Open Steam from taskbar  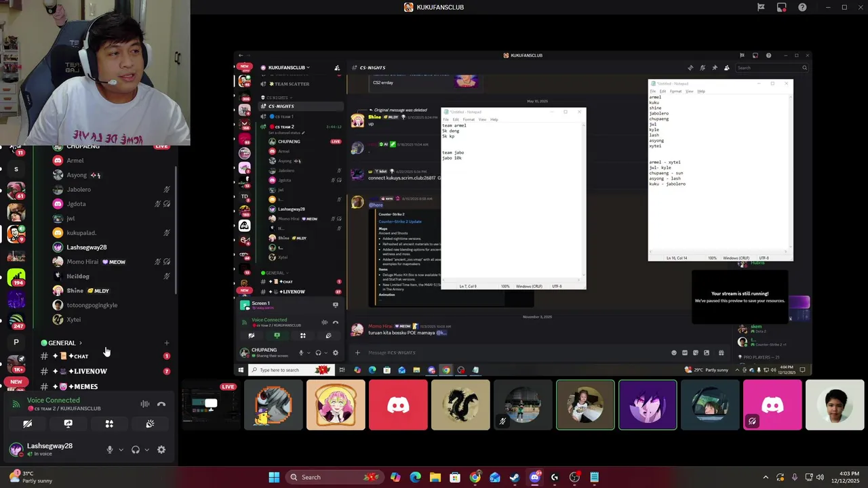point(515,477)
